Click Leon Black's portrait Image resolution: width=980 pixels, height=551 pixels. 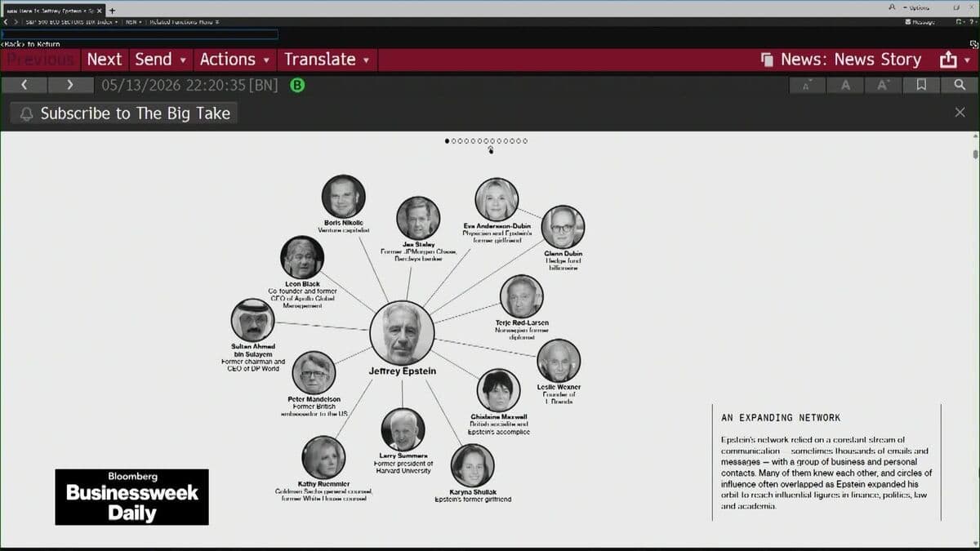(x=302, y=258)
